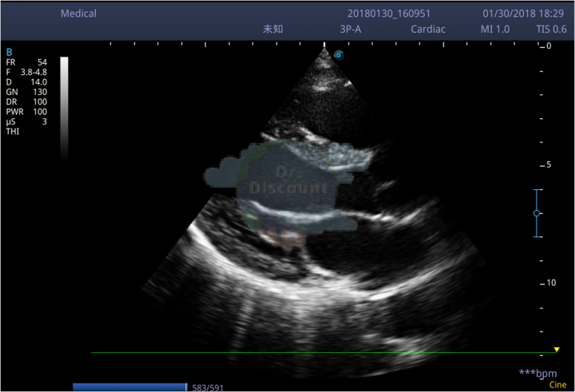Toggle the THI harmonic imaging indicator

pyautogui.click(x=13, y=132)
